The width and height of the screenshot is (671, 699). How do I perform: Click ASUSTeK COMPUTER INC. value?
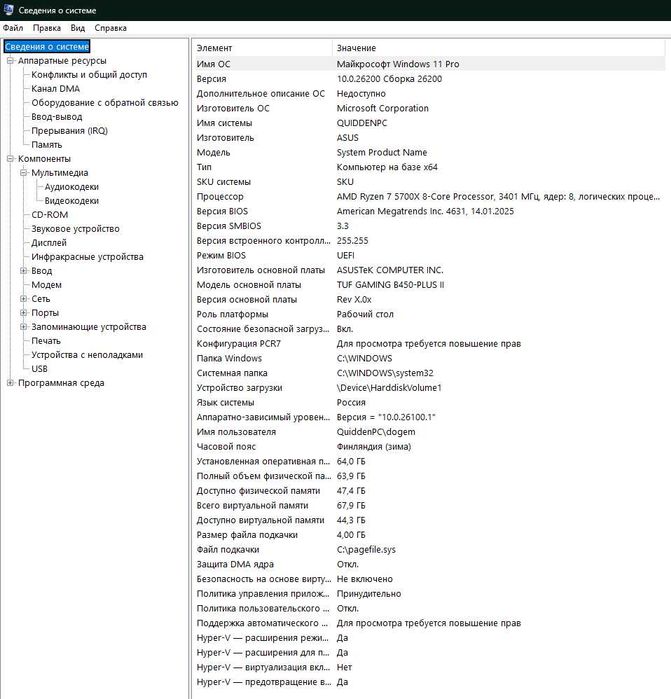(x=390, y=270)
